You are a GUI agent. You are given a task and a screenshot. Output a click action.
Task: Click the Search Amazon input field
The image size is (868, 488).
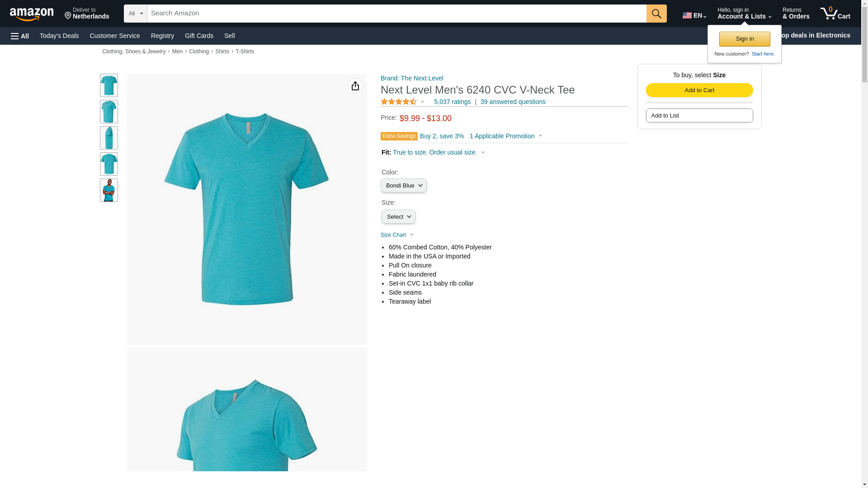click(396, 14)
